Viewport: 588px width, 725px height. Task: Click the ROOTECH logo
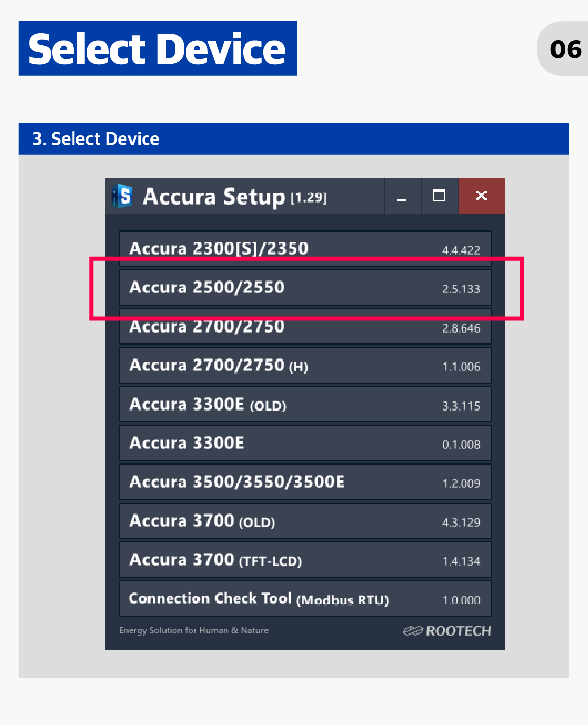[447, 631]
